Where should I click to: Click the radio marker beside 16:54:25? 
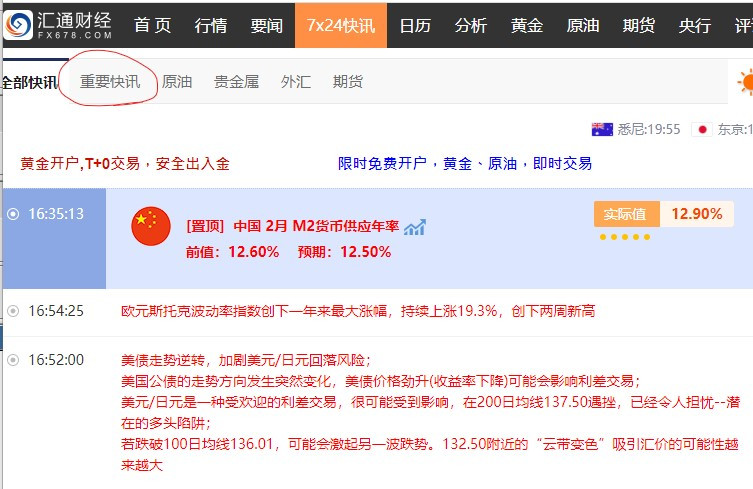13,311
